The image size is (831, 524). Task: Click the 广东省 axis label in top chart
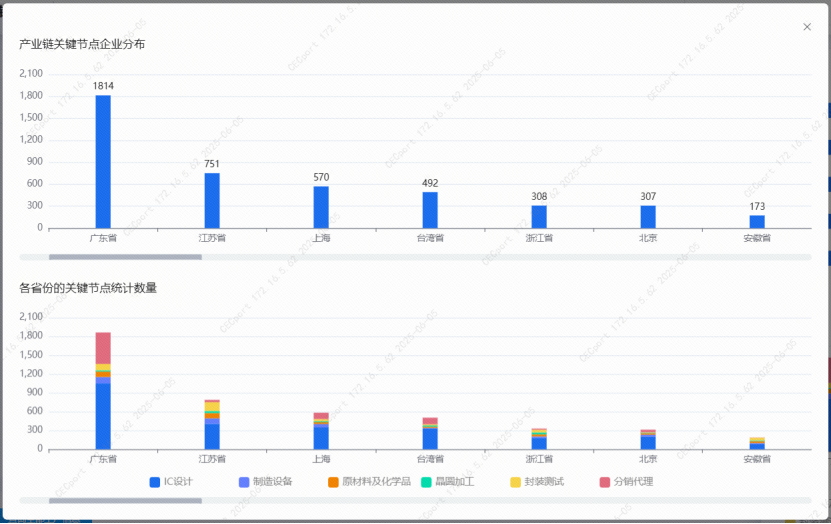click(x=103, y=238)
